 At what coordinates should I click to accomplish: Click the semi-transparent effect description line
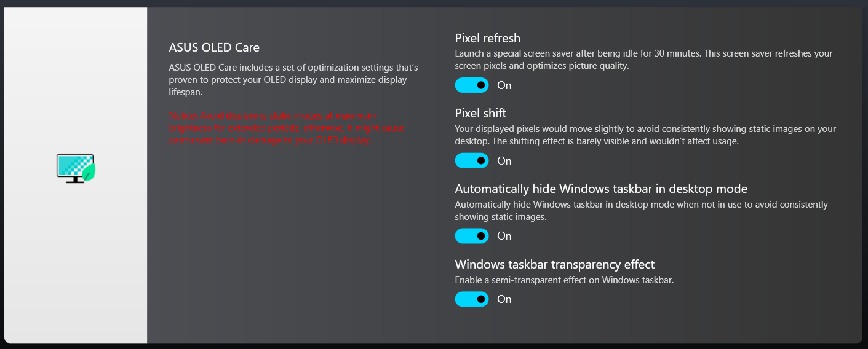[x=564, y=280]
